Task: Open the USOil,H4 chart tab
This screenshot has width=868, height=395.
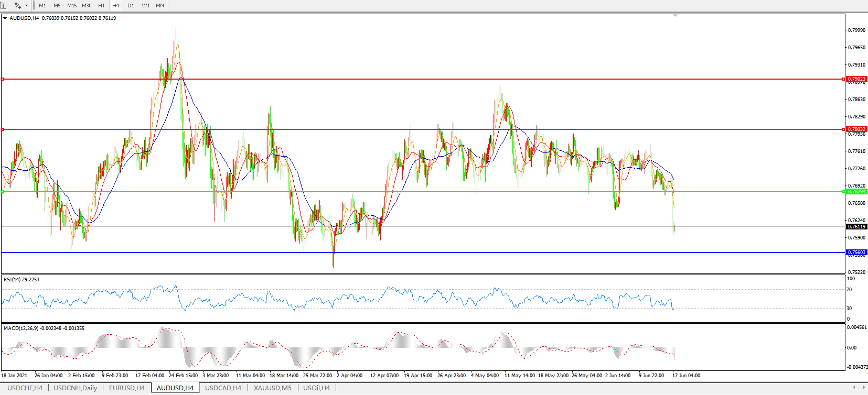Action: [x=316, y=388]
